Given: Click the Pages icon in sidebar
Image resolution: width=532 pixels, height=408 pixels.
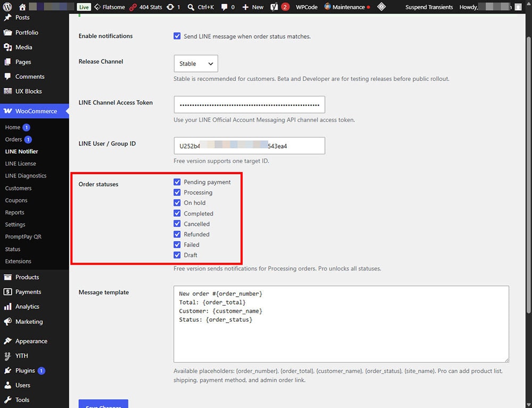Looking at the screenshot, I should 7,62.
